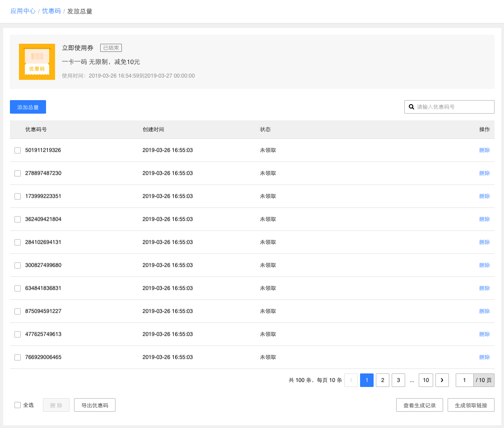Jump to page 10 in pagination

click(x=425, y=380)
